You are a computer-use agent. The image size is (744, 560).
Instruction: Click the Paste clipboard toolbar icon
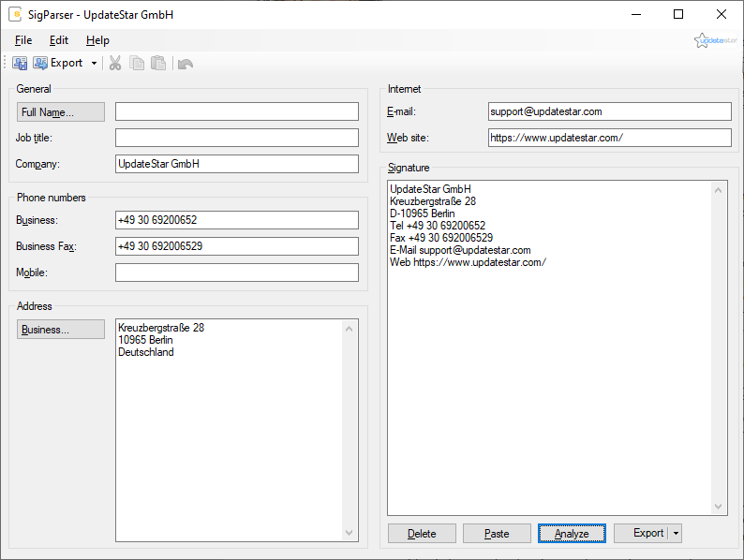158,63
